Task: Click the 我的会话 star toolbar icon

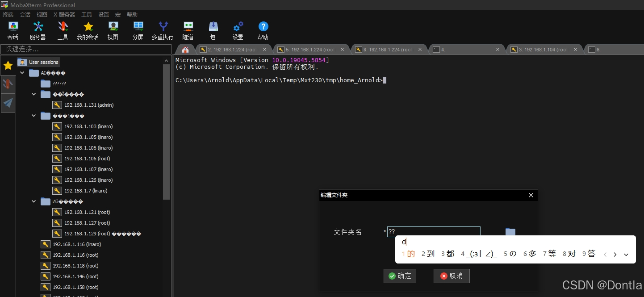Action: tap(88, 31)
